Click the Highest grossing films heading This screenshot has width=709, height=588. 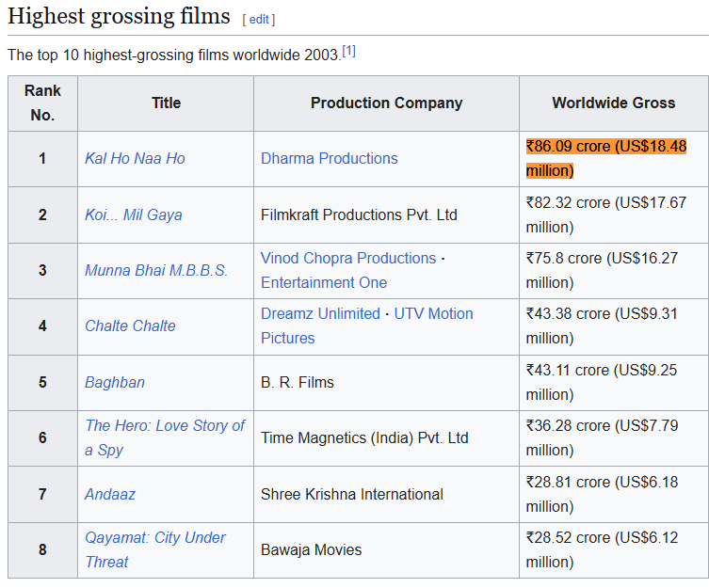click(119, 16)
